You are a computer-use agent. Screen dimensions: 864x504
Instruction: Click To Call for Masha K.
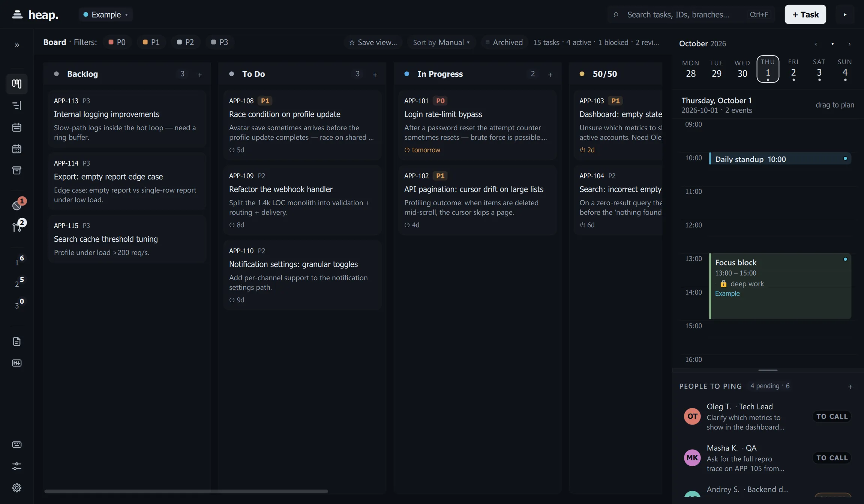point(832,458)
